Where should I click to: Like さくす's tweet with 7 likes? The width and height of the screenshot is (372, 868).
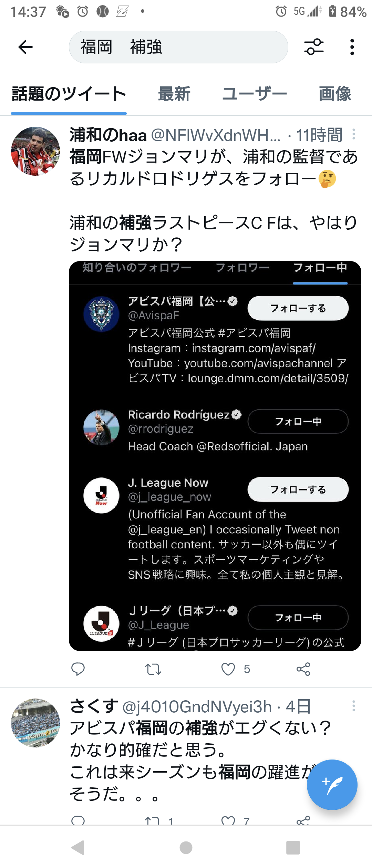[228, 821]
